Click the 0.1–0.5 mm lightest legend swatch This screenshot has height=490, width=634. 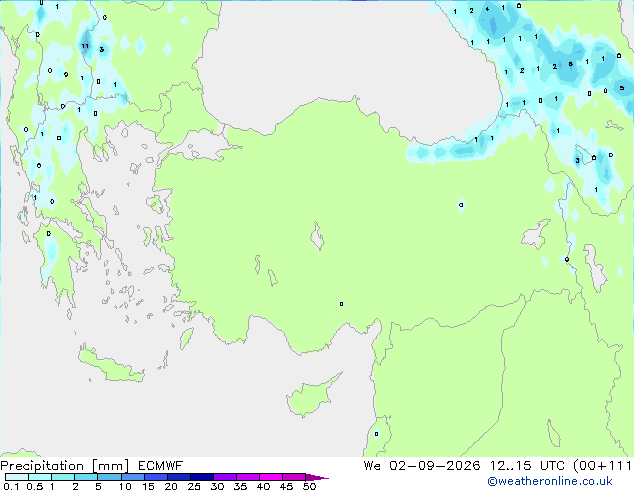[x=17, y=477]
